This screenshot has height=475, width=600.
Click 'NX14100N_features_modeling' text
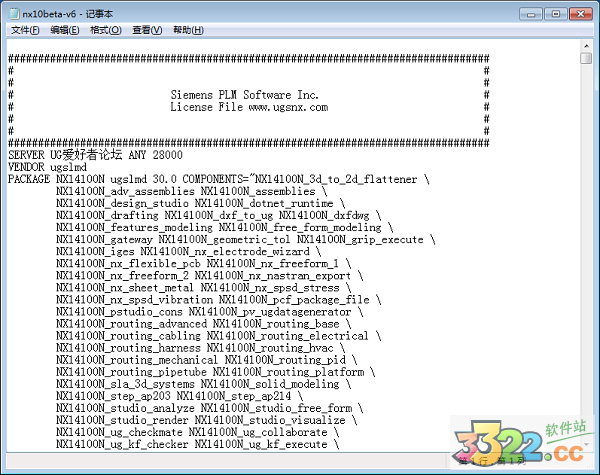(x=134, y=227)
